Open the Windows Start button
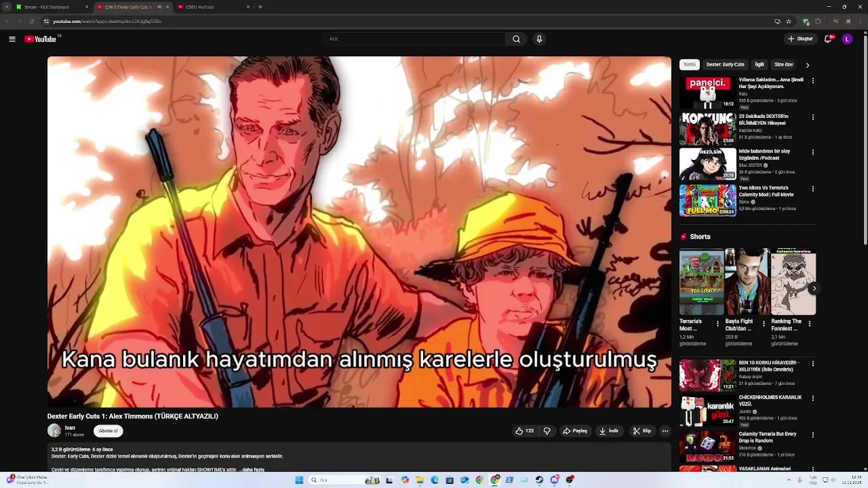The image size is (868, 488). pos(299,480)
